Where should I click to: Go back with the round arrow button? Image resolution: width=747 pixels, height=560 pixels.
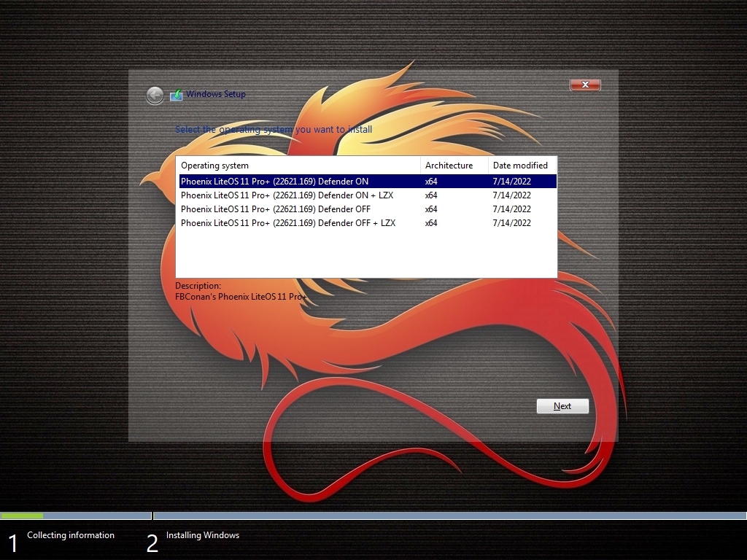pos(155,96)
